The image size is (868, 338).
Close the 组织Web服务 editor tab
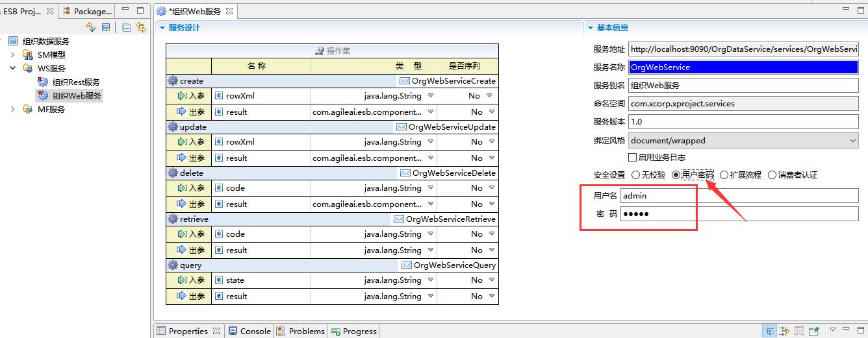click(229, 11)
